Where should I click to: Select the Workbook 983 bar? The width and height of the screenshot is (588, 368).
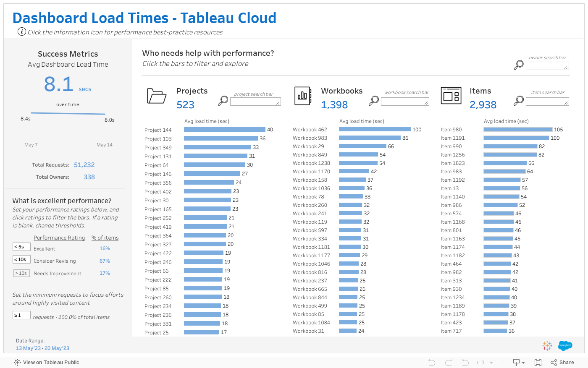click(370, 138)
